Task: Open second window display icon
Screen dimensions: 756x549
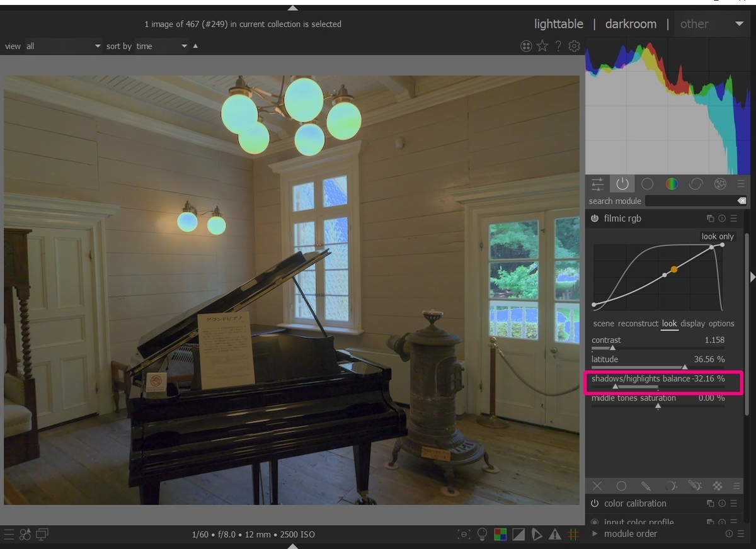Action: (x=42, y=535)
